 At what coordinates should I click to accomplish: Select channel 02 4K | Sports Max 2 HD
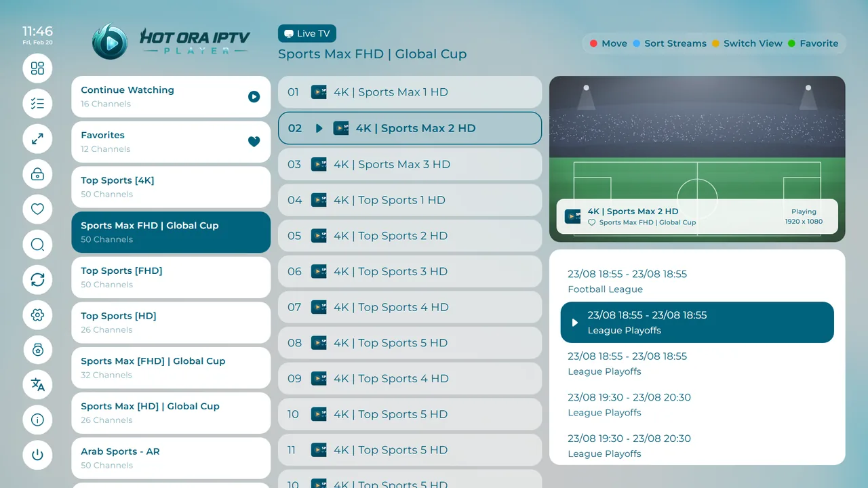tap(410, 128)
